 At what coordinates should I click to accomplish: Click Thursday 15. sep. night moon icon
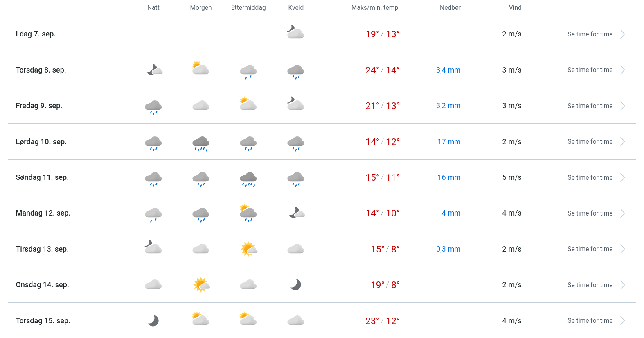pos(153,320)
